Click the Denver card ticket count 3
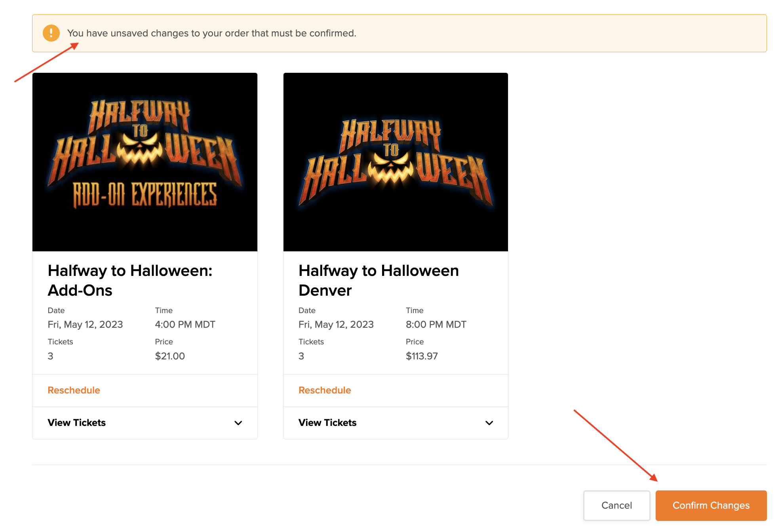Screen dimensions: 780x532 pyautogui.click(x=301, y=356)
